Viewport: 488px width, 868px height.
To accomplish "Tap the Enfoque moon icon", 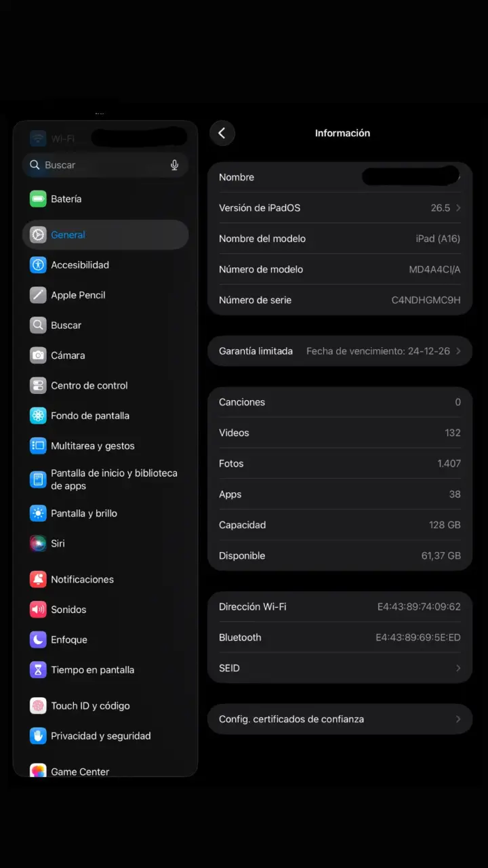I will [38, 639].
